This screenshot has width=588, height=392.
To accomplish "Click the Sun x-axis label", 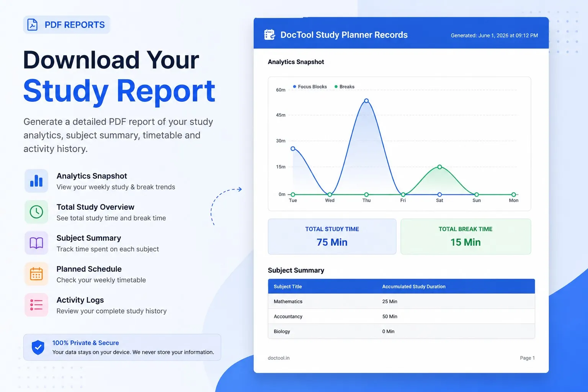I will 477,201.
